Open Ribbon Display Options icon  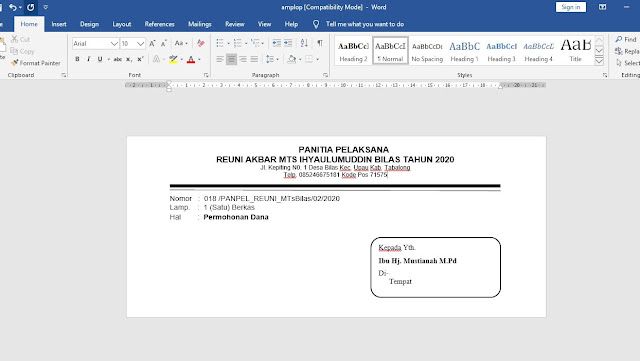[x=602, y=7]
